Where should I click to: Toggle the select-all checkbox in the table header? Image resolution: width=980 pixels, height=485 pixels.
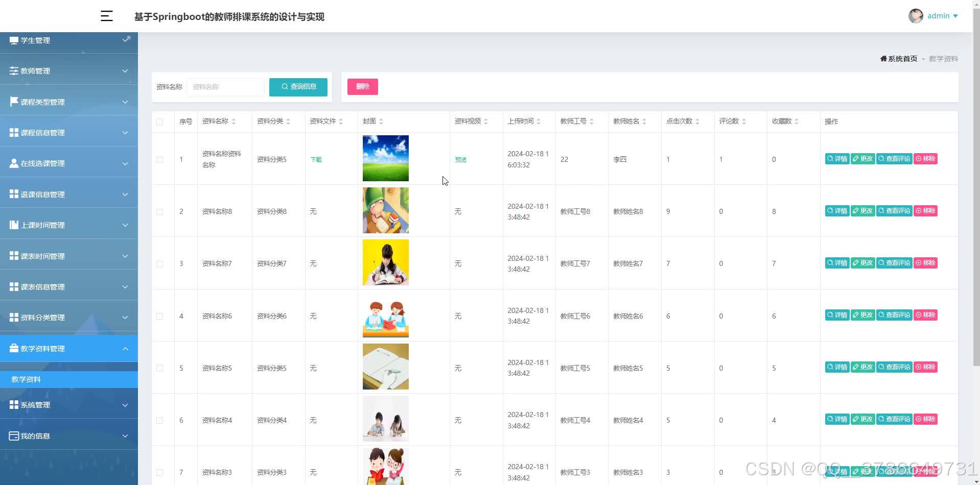159,122
